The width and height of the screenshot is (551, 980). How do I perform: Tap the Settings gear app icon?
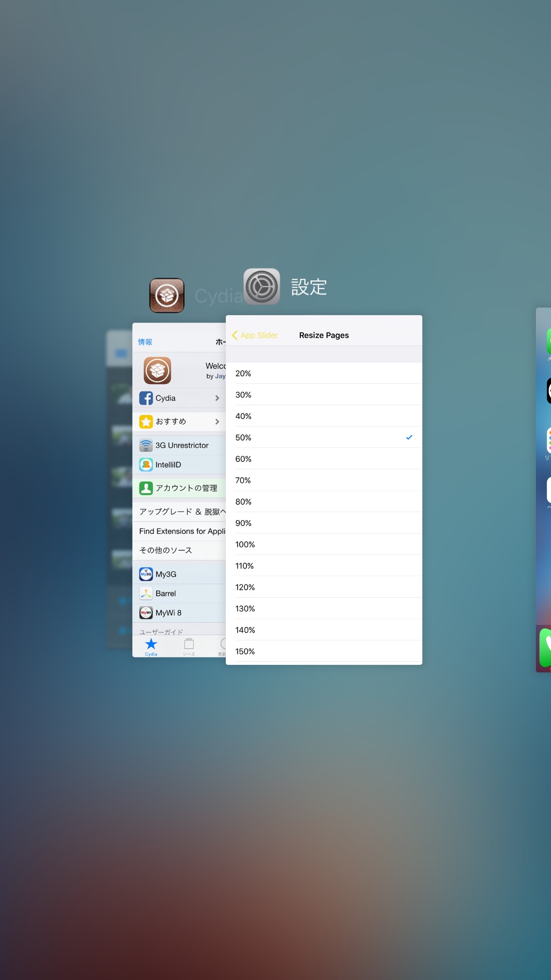[x=262, y=286]
